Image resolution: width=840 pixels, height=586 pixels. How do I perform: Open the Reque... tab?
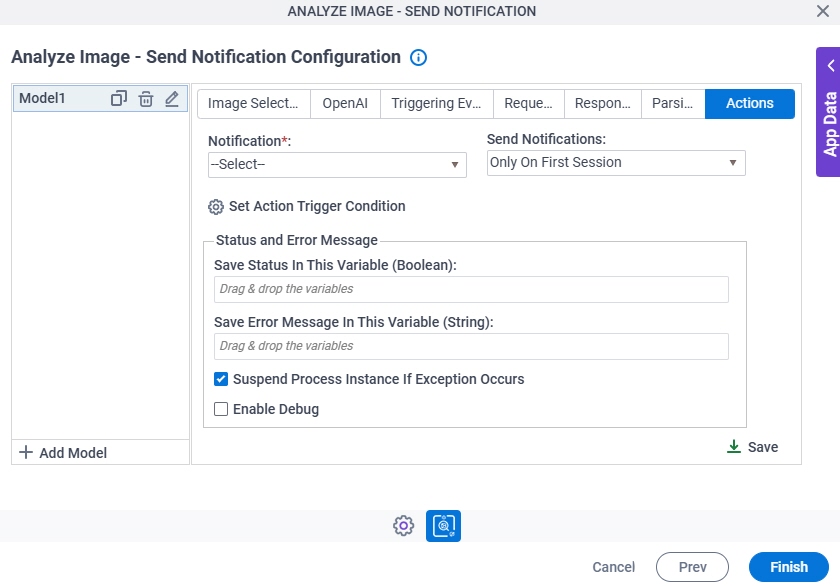click(528, 103)
